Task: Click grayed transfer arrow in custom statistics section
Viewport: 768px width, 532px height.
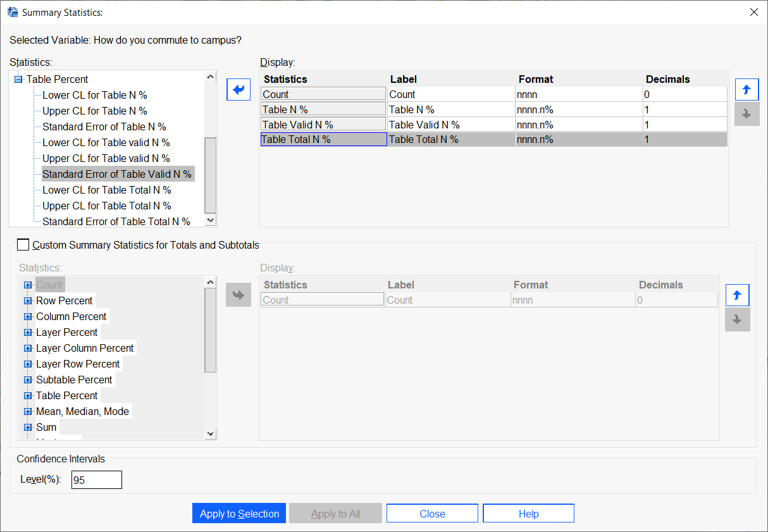Action: (238, 295)
